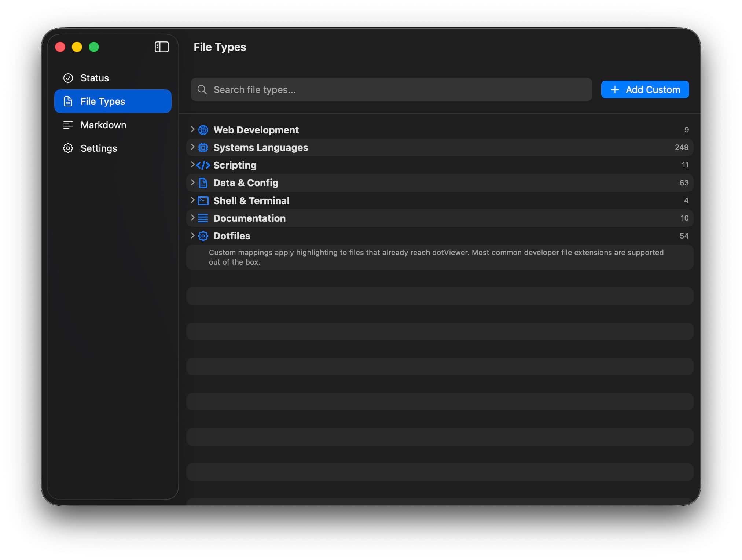Select the Markdown icon in the sidebar
The image size is (742, 560).
[x=68, y=125]
